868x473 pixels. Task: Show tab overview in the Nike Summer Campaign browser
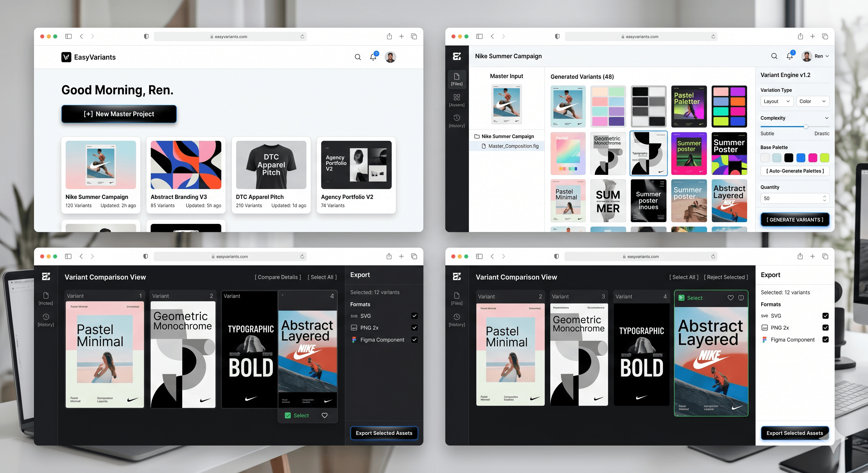(825, 36)
